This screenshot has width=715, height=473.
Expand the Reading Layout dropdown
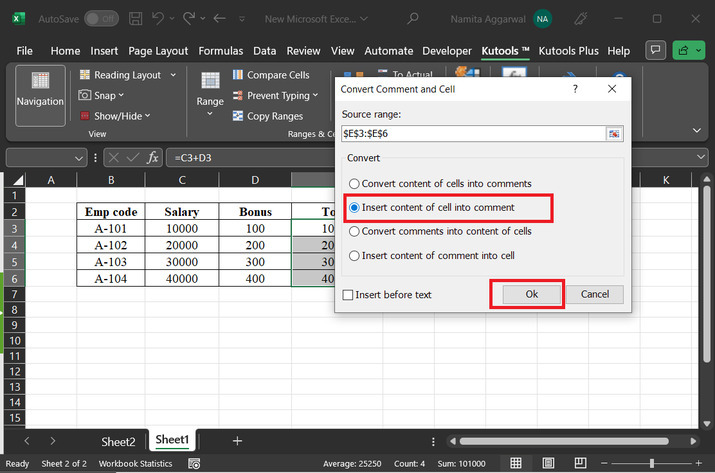[x=173, y=75]
